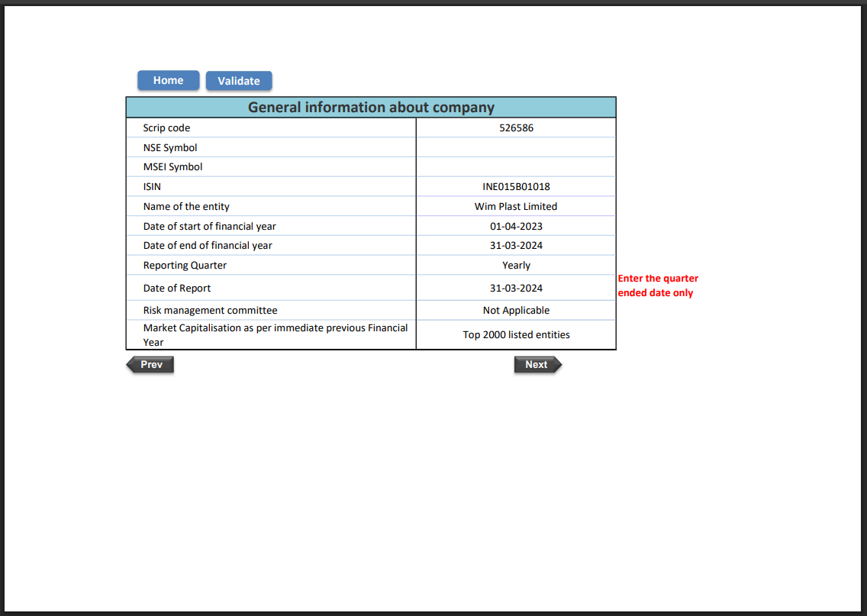Viewport: 867px width, 616px height.
Task: Select the ISIN value INE015B01018
Action: point(516,187)
